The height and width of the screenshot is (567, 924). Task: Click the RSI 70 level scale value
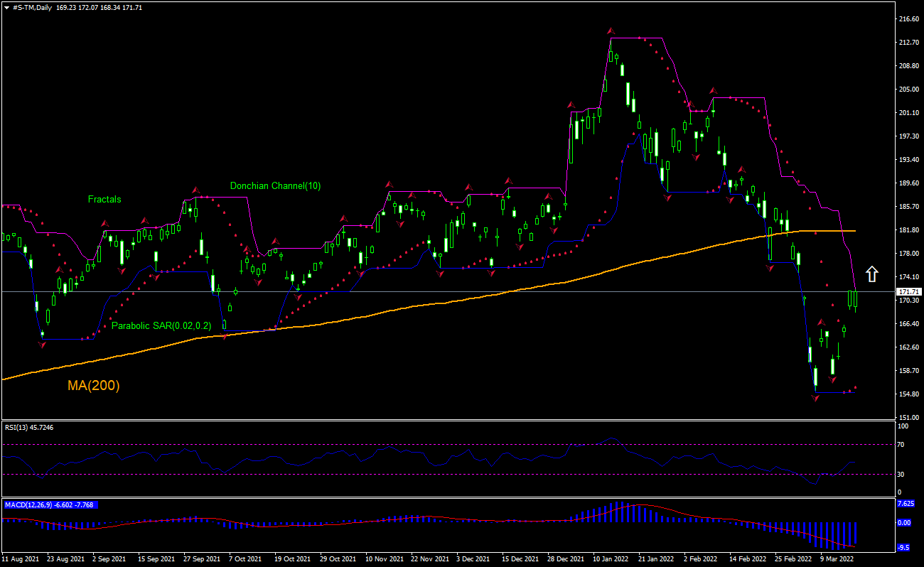[900, 444]
